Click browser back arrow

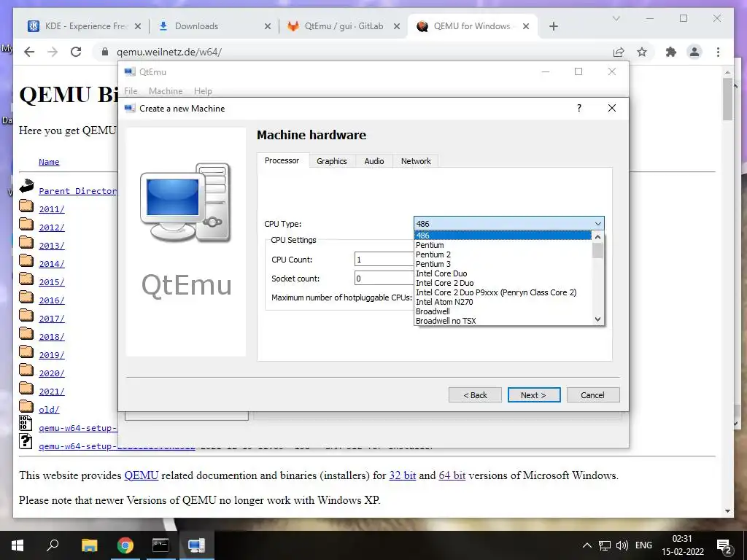click(x=29, y=52)
